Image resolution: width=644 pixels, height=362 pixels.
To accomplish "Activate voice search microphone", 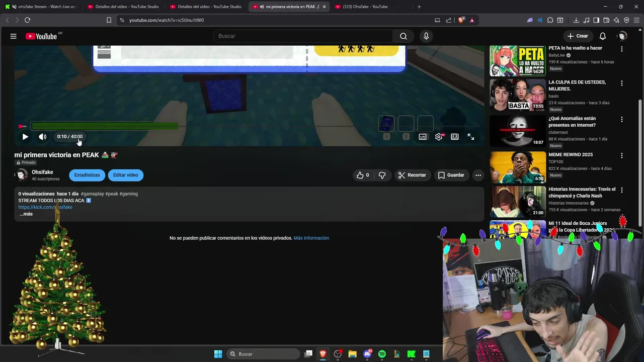I will click(426, 36).
